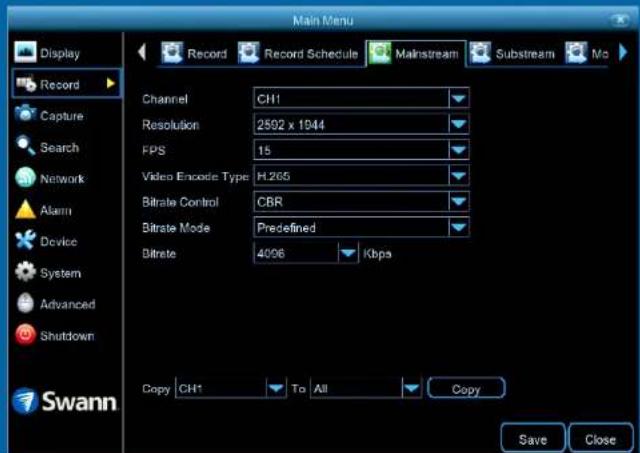
Task: Click the Substream tab icon
Action: [x=480, y=53]
